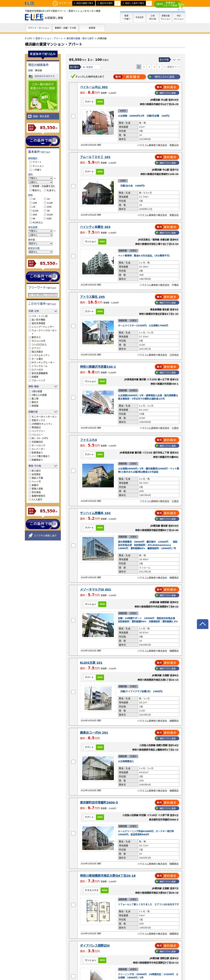Open the 築年数 指定なし dropdown
210x980 pixels.
(40, 244)
